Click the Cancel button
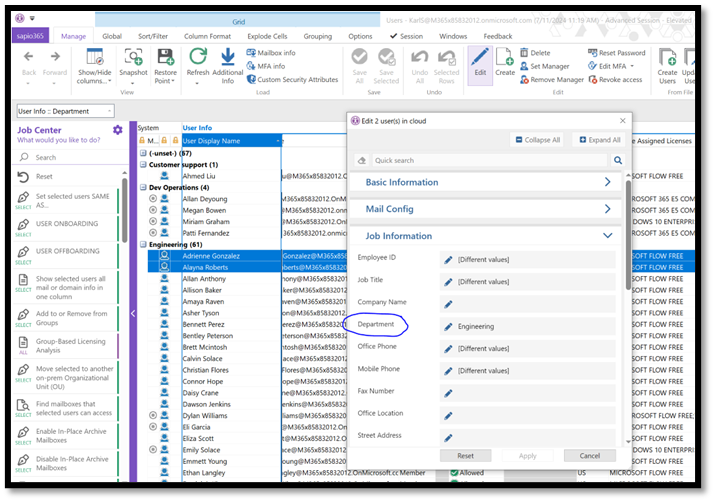The height and width of the screenshot is (501, 714). (x=590, y=455)
